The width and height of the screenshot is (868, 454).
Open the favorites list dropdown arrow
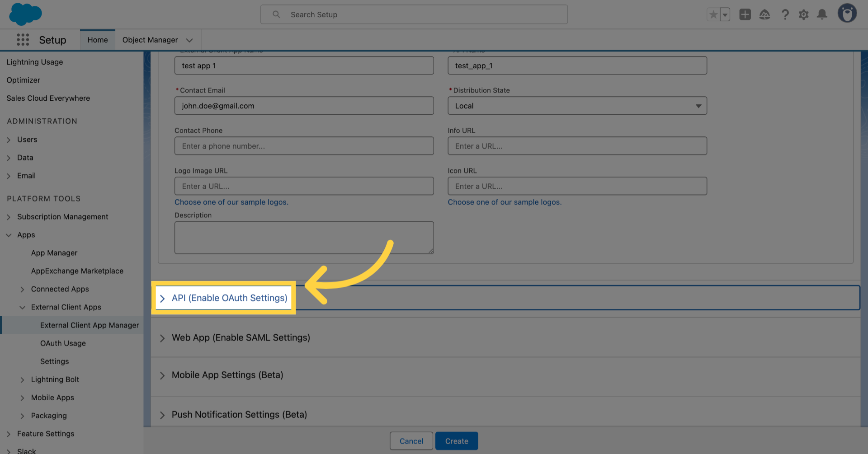(725, 14)
